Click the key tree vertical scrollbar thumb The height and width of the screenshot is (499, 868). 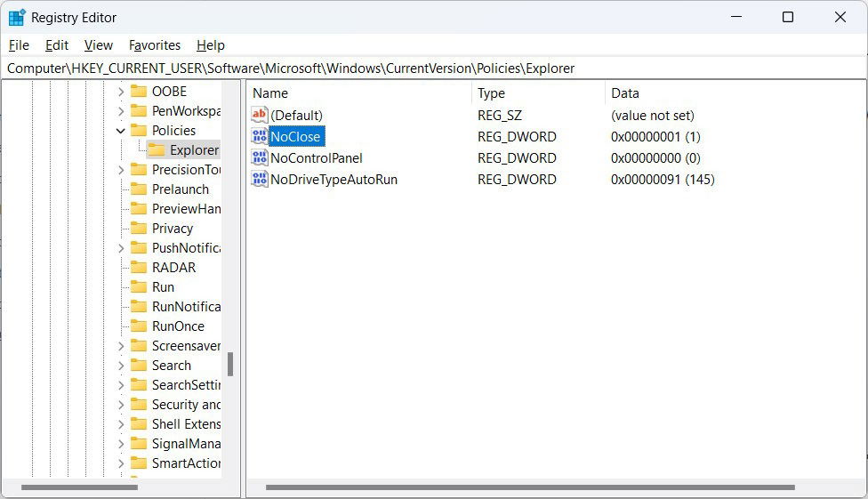tap(230, 364)
